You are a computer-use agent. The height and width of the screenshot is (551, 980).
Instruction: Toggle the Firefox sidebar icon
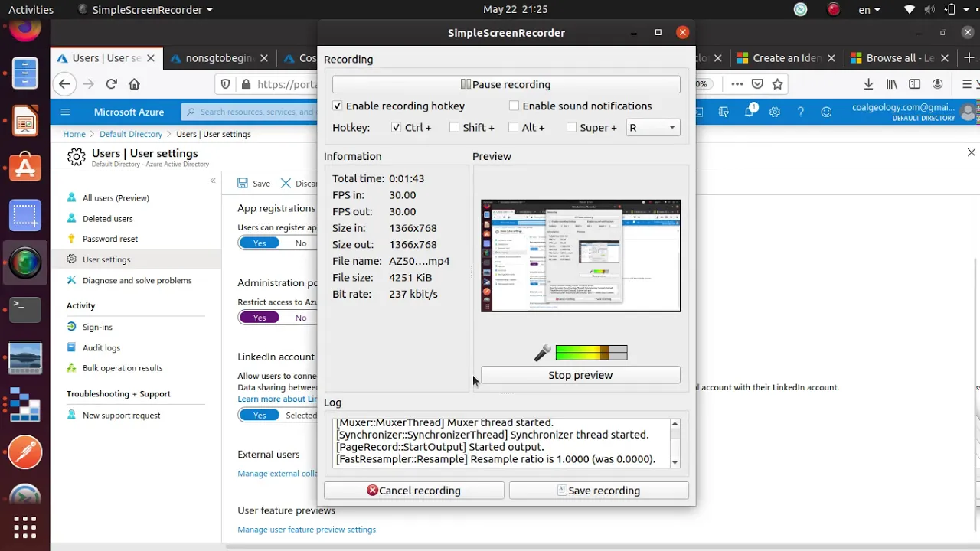[914, 84]
